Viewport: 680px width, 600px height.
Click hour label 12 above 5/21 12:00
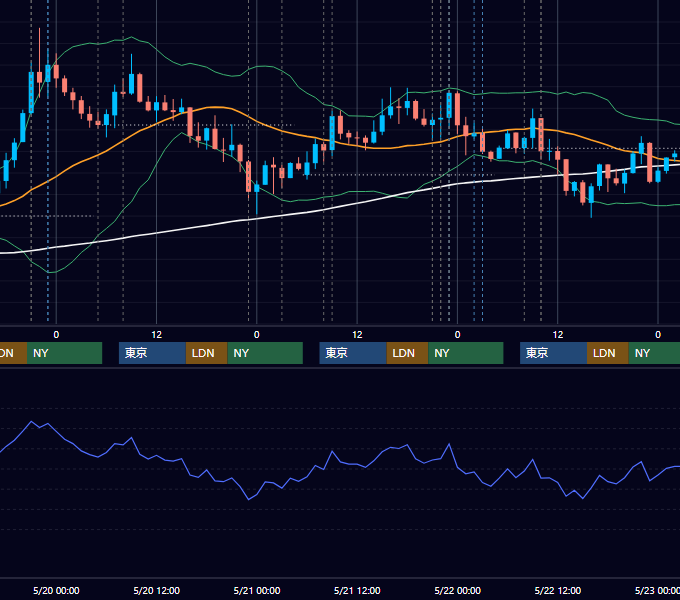(x=357, y=335)
